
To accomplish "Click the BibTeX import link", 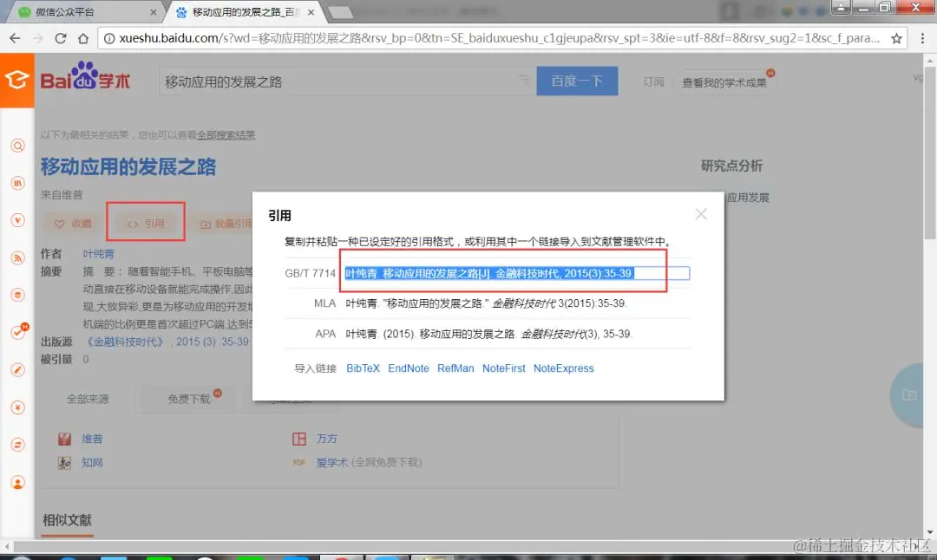I will [363, 368].
